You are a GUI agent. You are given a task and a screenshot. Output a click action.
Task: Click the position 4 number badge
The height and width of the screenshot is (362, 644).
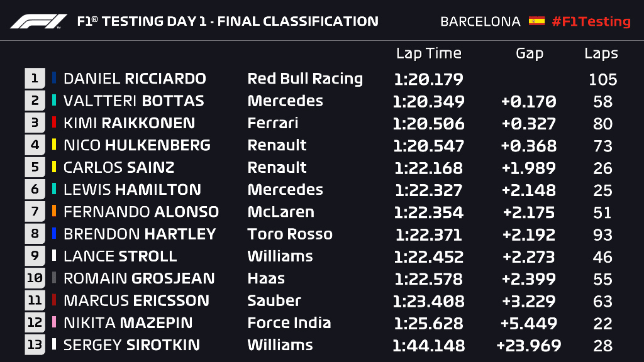coord(35,145)
